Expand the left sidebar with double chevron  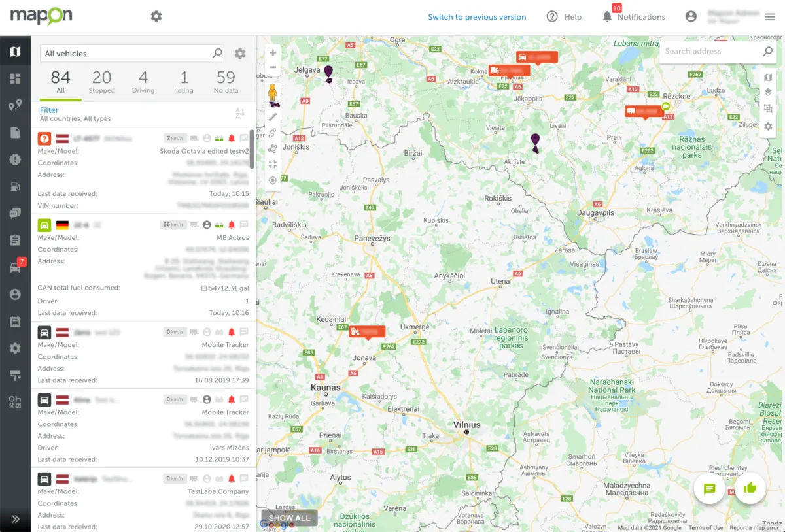pyautogui.click(x=15, y=519)
